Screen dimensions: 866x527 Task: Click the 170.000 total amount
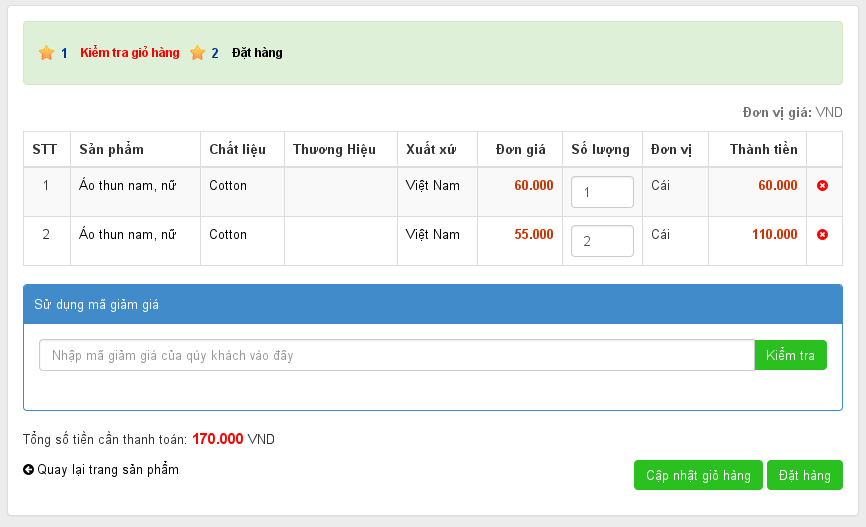click(x=218, y=439)
